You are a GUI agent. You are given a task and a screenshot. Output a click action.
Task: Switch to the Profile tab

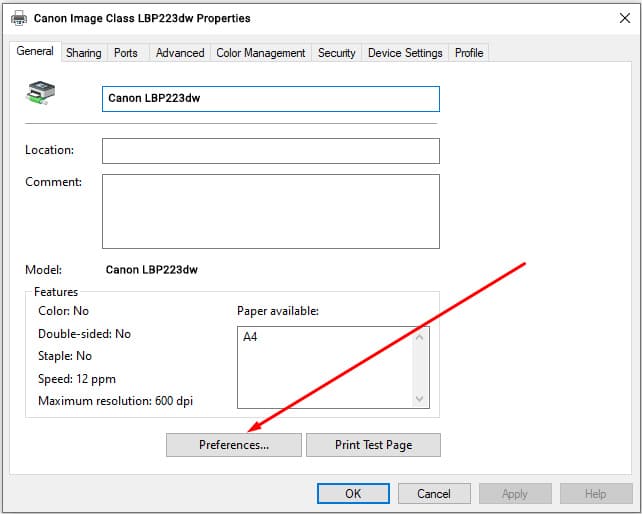tap(469, 53)
